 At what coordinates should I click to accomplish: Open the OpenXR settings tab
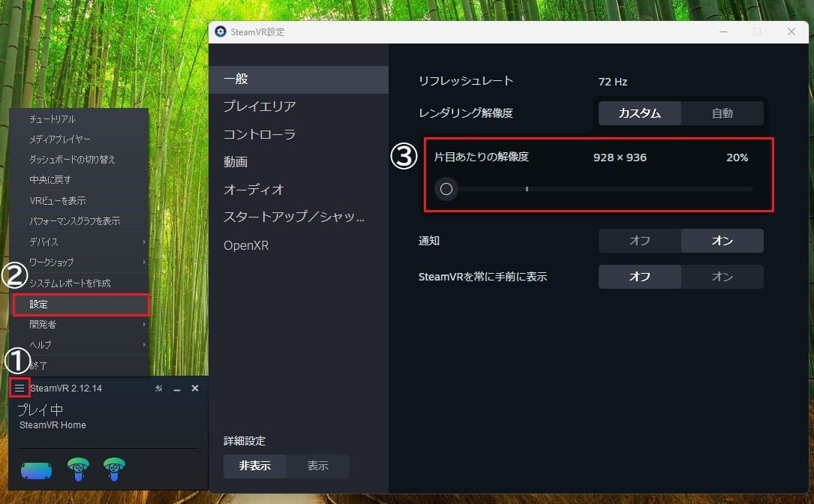pos(299,245)
